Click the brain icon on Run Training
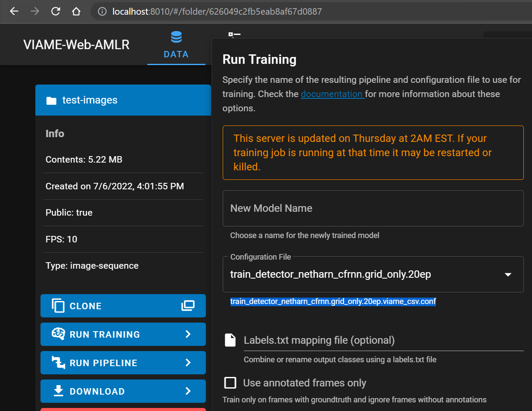Screen dimensions: 532x411 click(58, 334)
